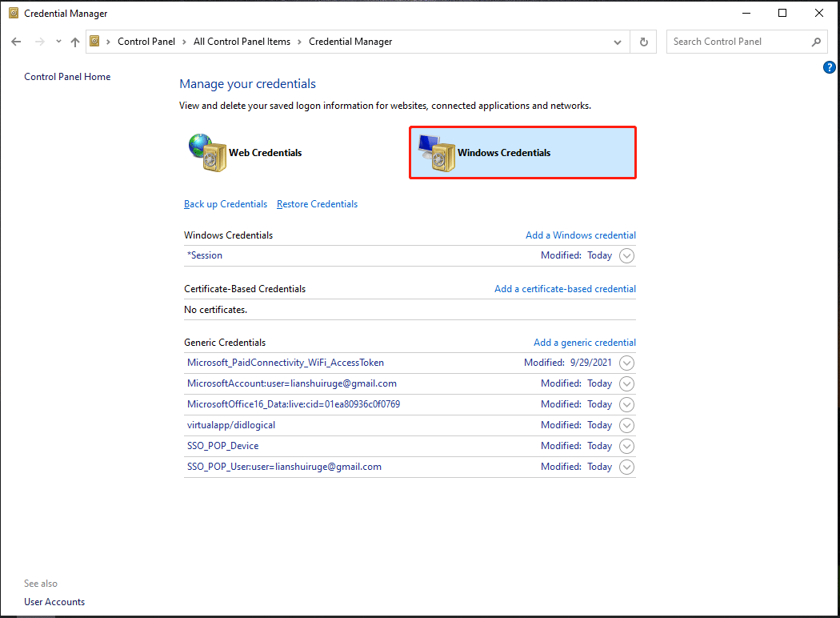Click Add a generic credential
Screen dimensions: 840x618
585,343
